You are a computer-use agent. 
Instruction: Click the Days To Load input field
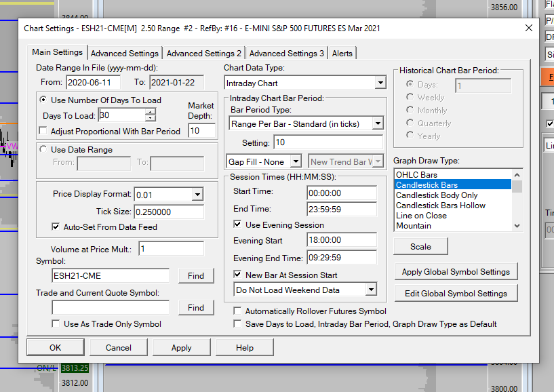point(121,115)
